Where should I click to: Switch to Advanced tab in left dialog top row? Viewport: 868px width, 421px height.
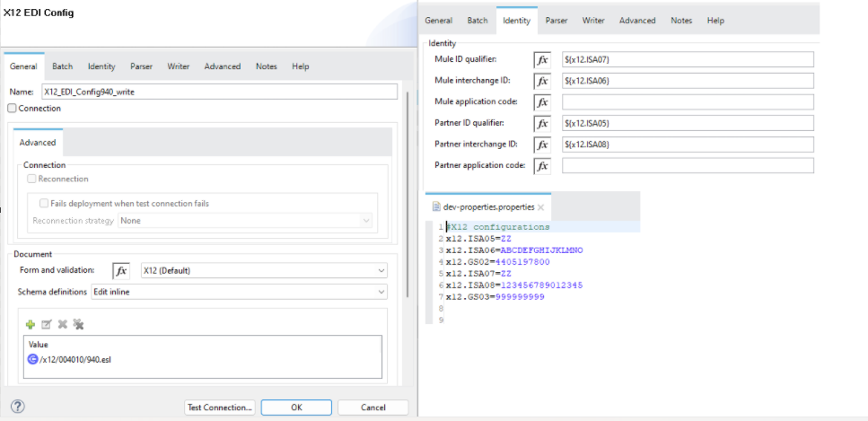(223, 66)
